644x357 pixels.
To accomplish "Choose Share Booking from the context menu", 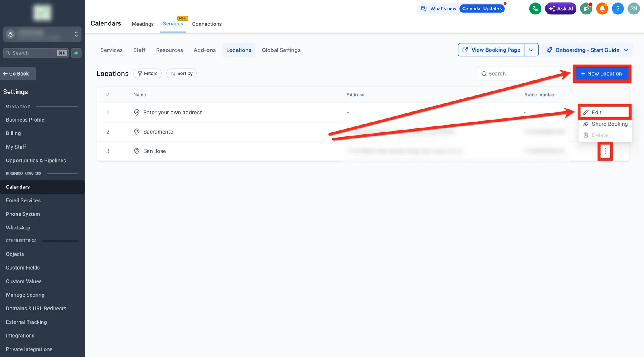I will (605, 124).
